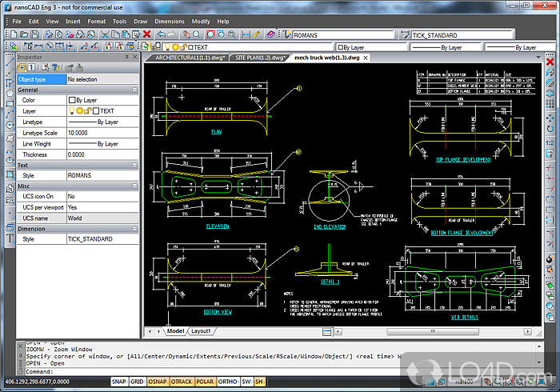Close the mech truck web(1.3).dwg tab
Viewport: 560px width, 392px height.
366,58
